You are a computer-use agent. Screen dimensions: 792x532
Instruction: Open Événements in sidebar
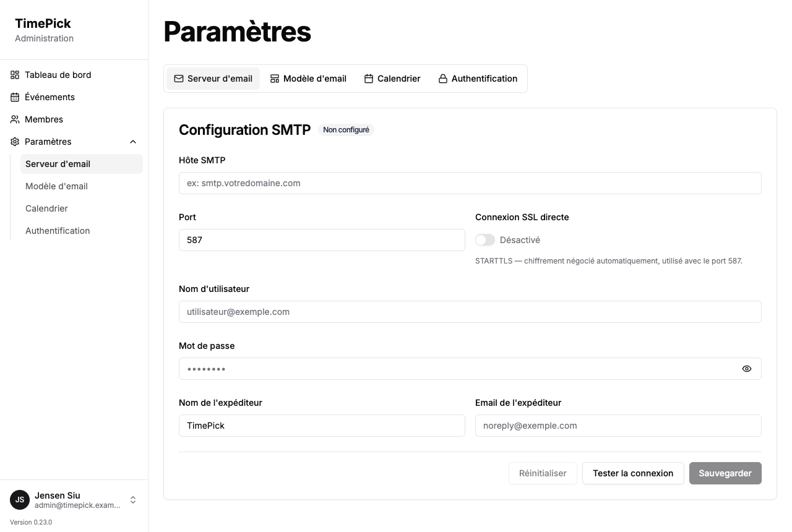(x=74, y=97)
